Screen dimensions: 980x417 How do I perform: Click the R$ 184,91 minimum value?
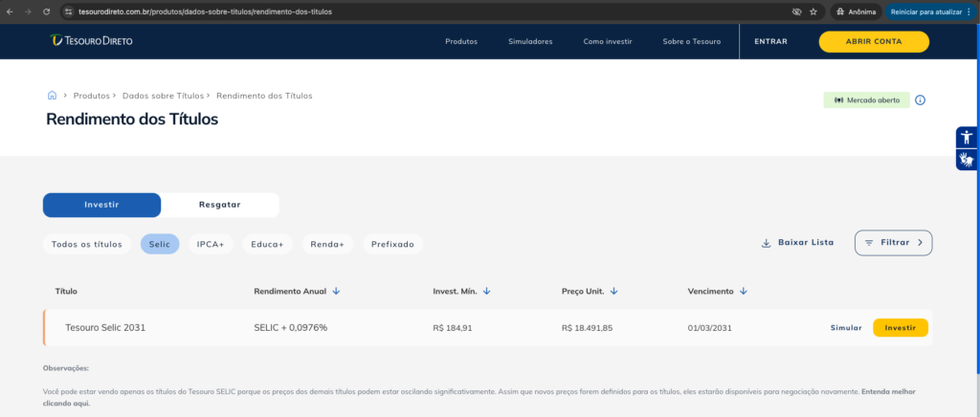[x=453, y=328]
